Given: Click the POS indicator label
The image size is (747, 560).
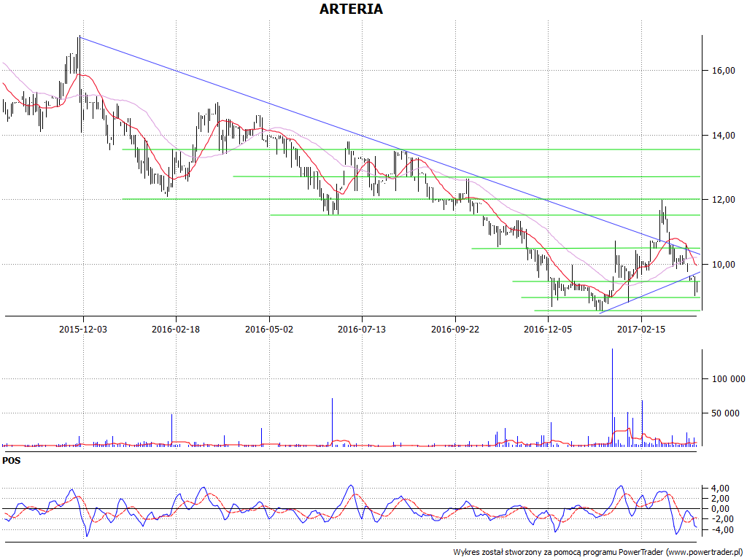Looking at the screenshot, I should coord(12,461).
